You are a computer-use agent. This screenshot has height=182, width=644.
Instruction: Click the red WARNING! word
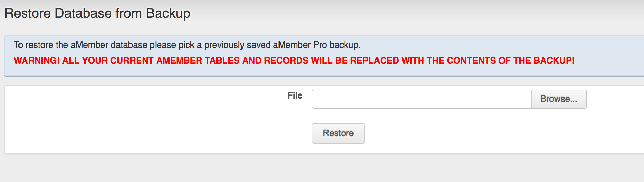pos(37,61)
